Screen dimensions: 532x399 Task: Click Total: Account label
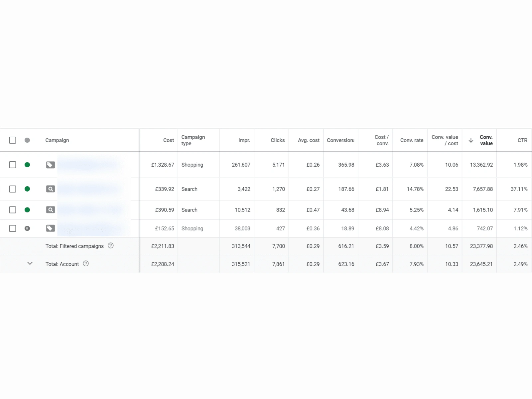point(62,264)
